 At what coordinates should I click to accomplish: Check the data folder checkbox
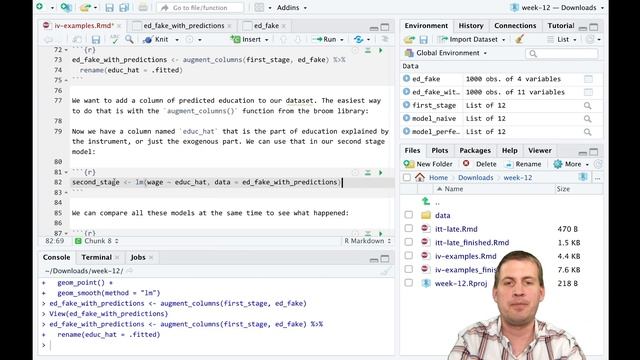[x=409, y=215]
